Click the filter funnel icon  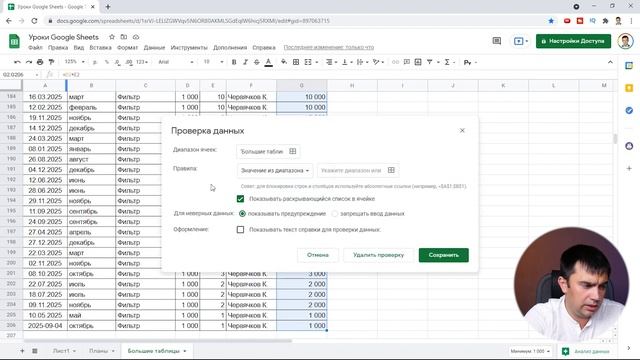pyautogui.click(x=429, y=62)
